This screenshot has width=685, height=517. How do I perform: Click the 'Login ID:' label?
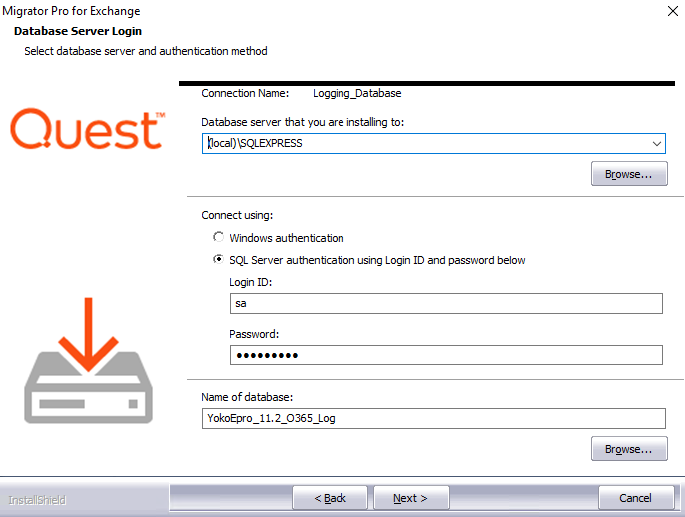250,282
